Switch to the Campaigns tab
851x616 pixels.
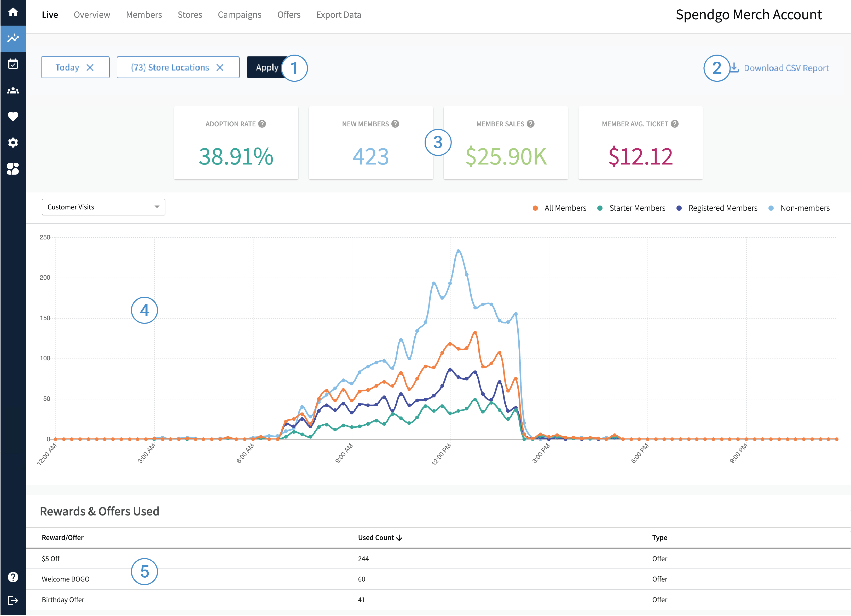tap(239, 15)
